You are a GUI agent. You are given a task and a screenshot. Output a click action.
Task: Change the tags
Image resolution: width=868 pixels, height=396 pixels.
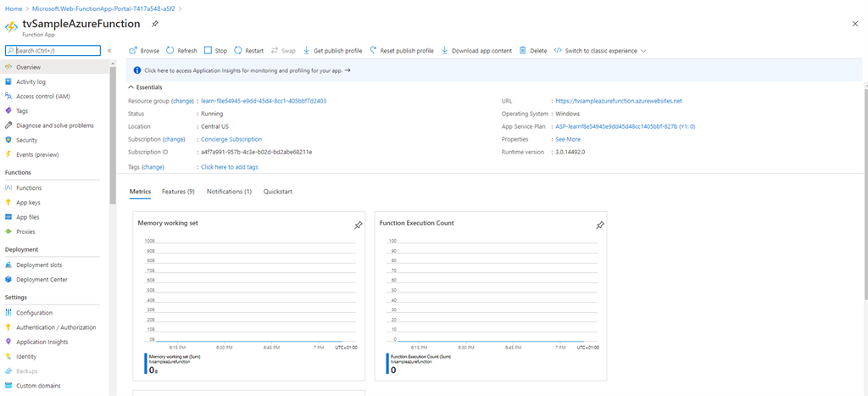(x=153, y=167)
